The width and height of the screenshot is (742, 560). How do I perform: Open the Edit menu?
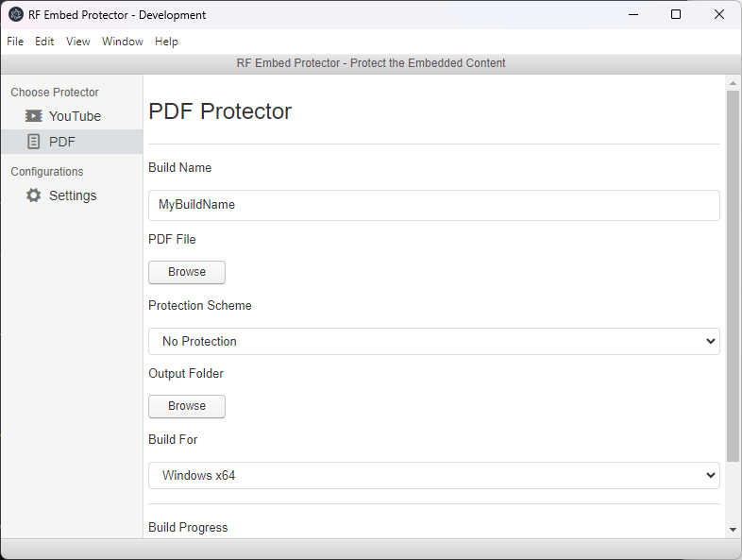point(44,42)
